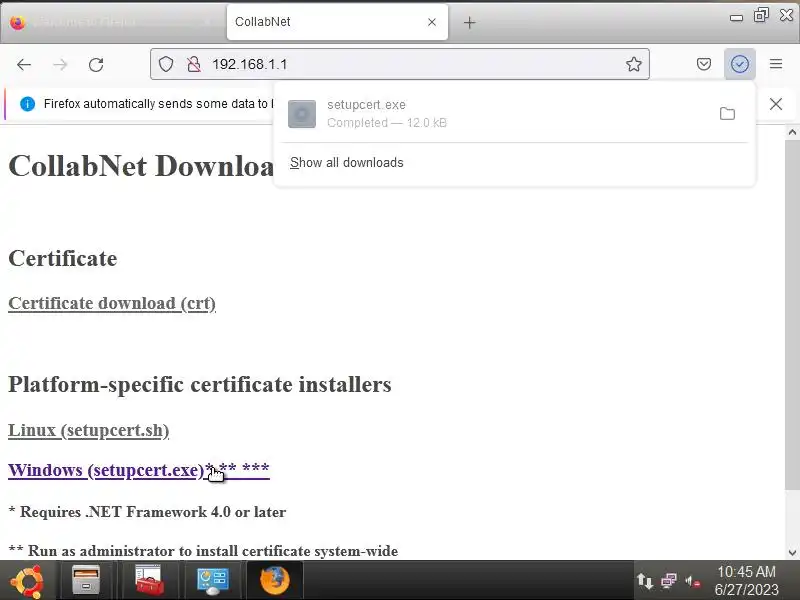Reload the current page

pyautogui.click(x=96, y=64)
